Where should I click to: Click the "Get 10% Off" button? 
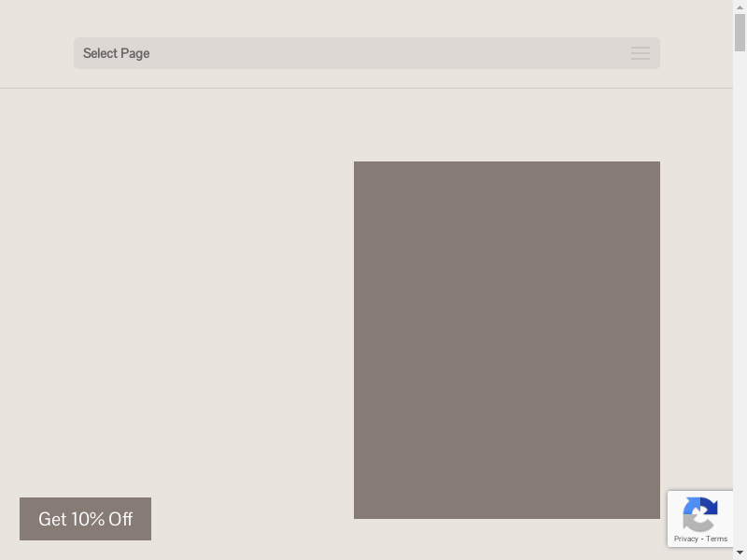point(85,519)
